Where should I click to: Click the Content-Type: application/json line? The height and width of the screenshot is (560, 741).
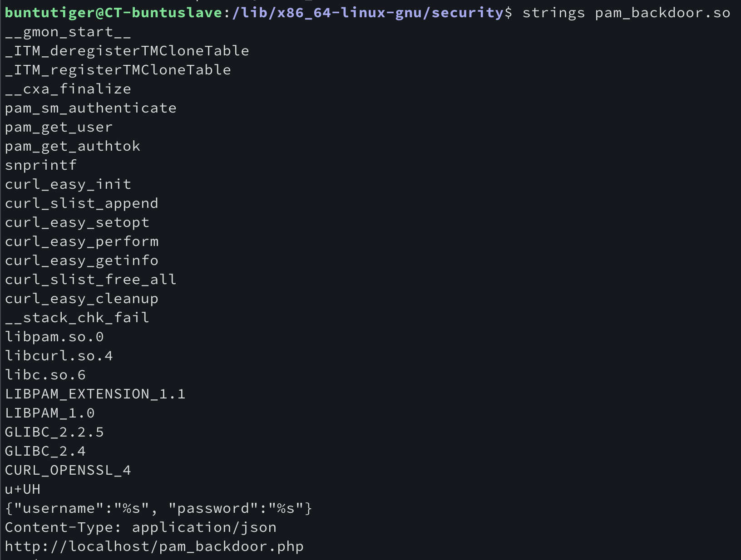click(x=140, y=527)
